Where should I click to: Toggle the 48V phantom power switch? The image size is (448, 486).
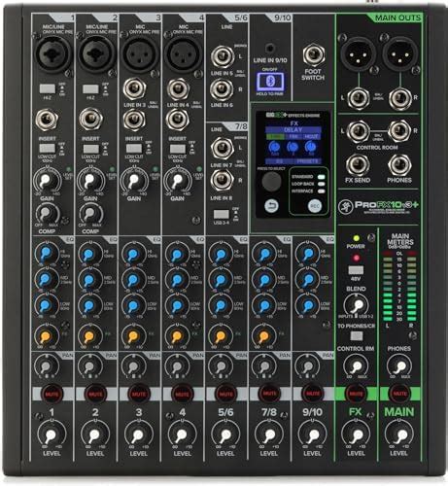tap(356, 270)
